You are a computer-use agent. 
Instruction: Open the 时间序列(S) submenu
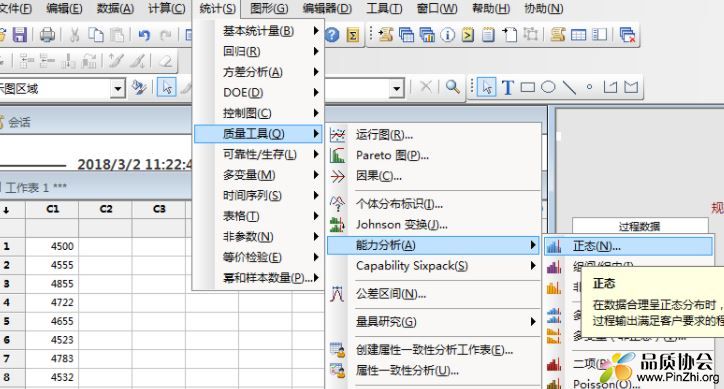pos(259,195)
